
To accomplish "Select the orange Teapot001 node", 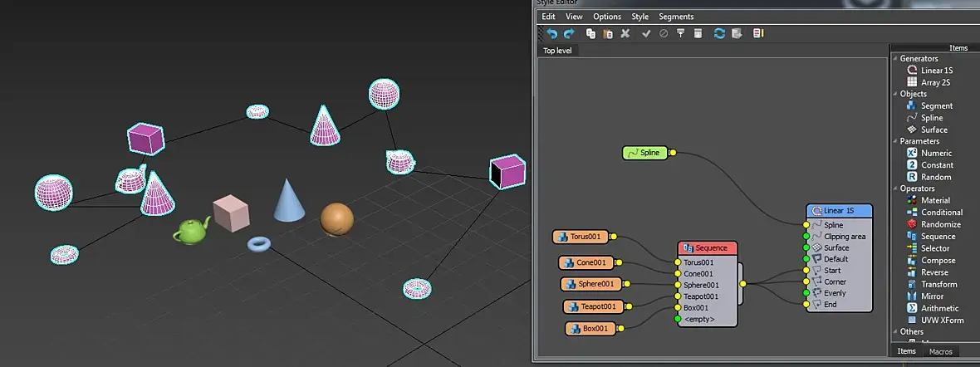I will pyautogui.click(x=594, y=306).
